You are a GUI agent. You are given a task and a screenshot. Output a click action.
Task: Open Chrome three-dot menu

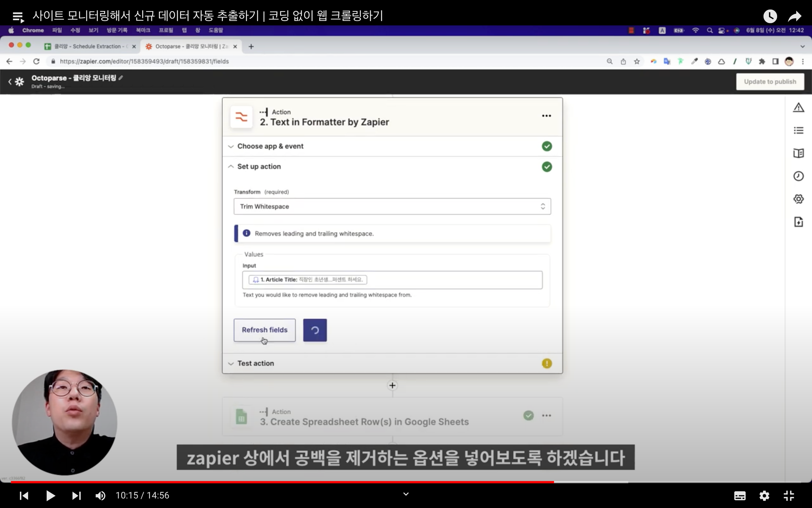click(802, 62)
